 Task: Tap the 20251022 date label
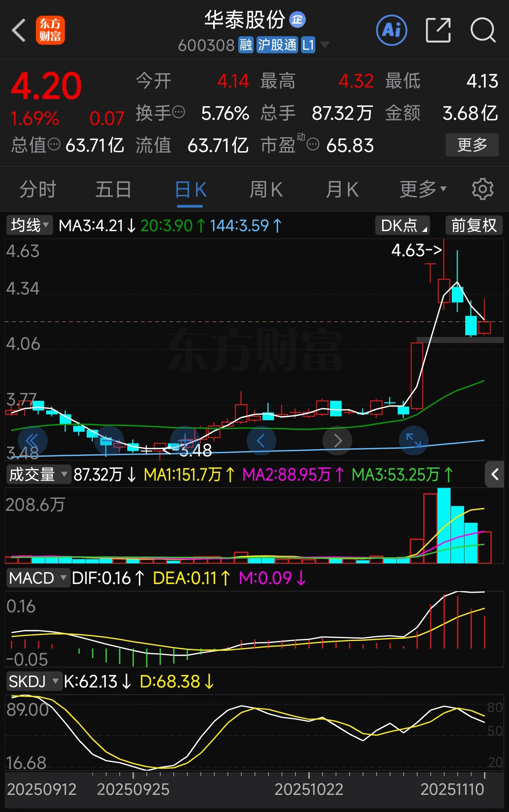pyautogui.click(x=309, y=789)
